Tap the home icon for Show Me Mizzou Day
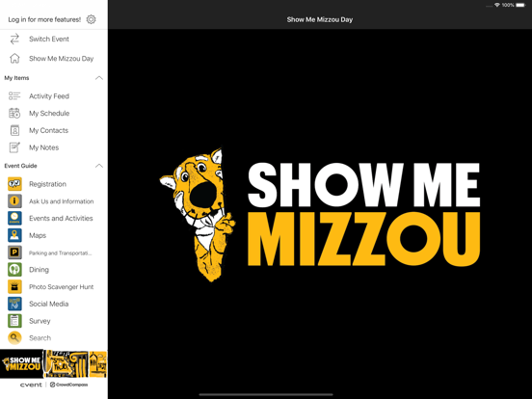This screenshot has width=532, height=399. tap(14, 59)
